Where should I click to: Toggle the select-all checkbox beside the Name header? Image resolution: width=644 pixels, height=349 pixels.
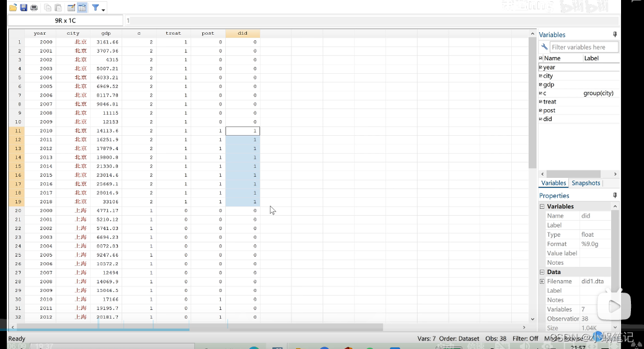541,58
